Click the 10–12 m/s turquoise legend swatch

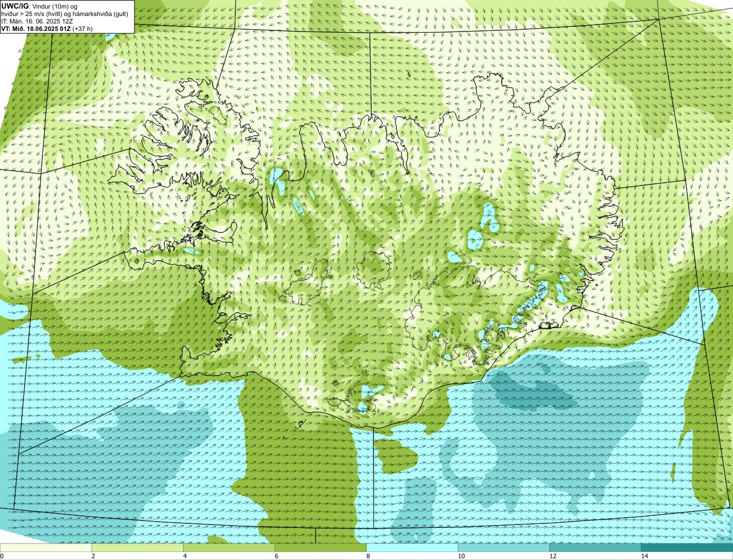pos(504,547)
